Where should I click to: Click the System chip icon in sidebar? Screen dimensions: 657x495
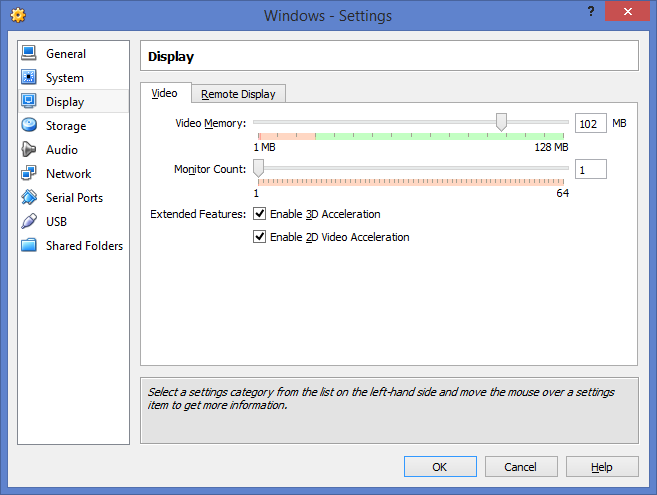[28, 77]
